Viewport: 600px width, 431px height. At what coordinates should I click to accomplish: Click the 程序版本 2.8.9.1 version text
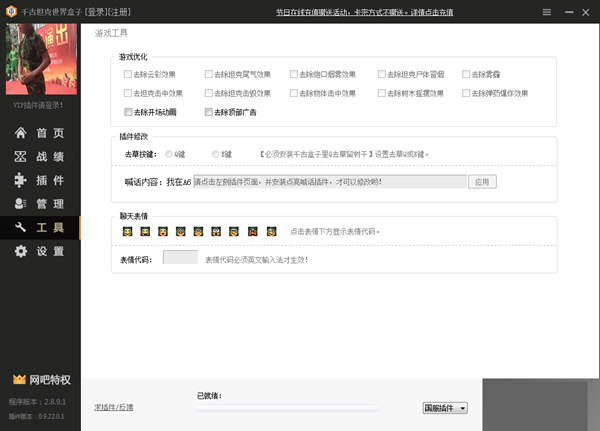37,402
